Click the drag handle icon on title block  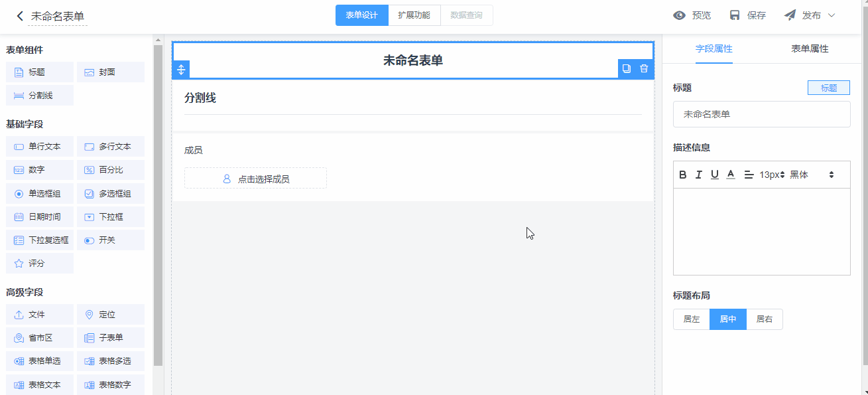181,69
